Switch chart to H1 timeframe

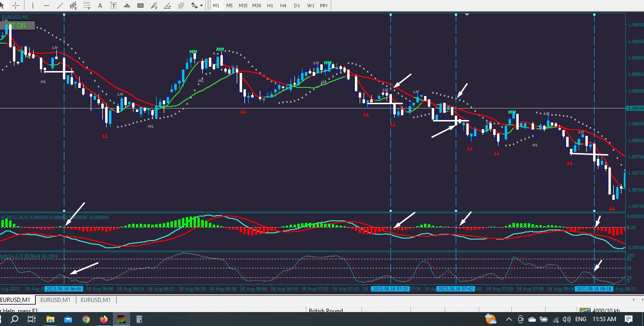click(x=270, y=5)
